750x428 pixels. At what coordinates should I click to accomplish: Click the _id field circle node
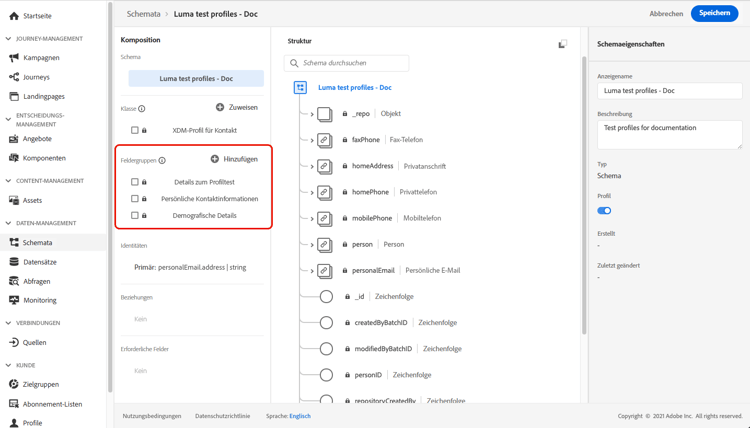(326, 296)
